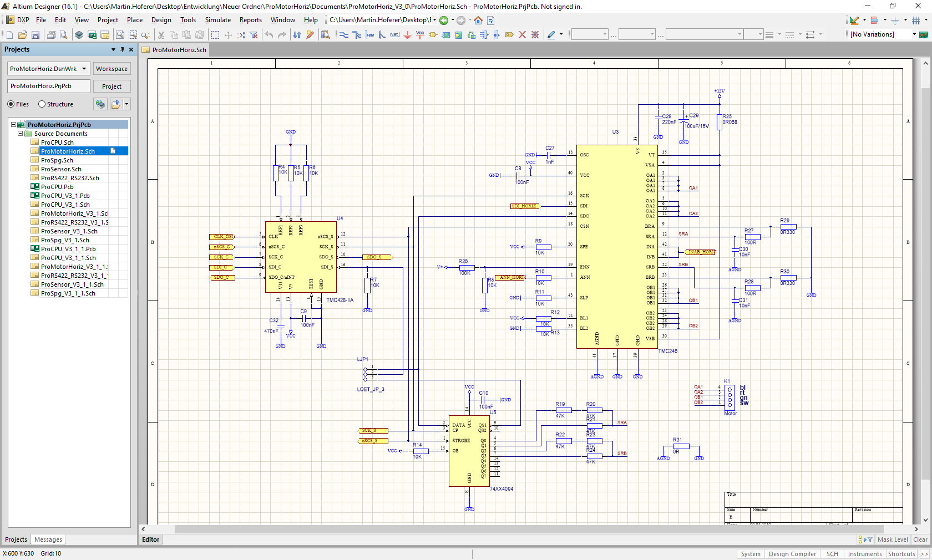
Task: Pin the Projects panel
Action: tap(123, 49)
